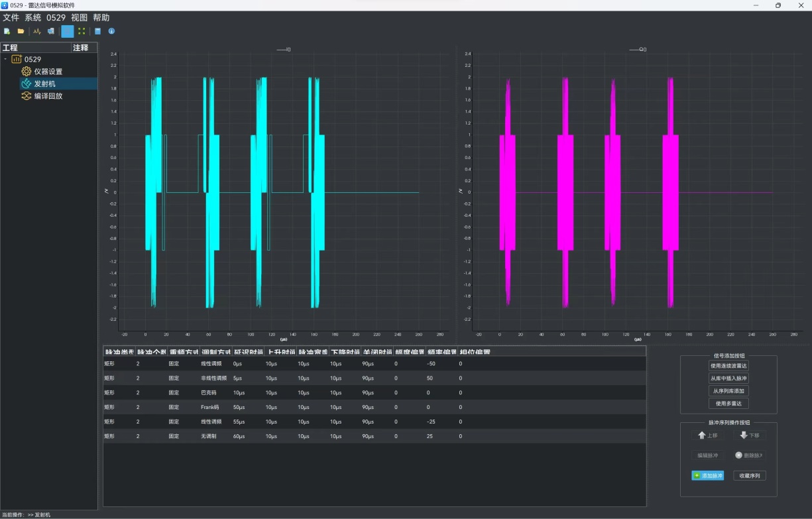Click the blue info toolbar icon
Viewport: 812px width, 519px height.
[111, 31]
